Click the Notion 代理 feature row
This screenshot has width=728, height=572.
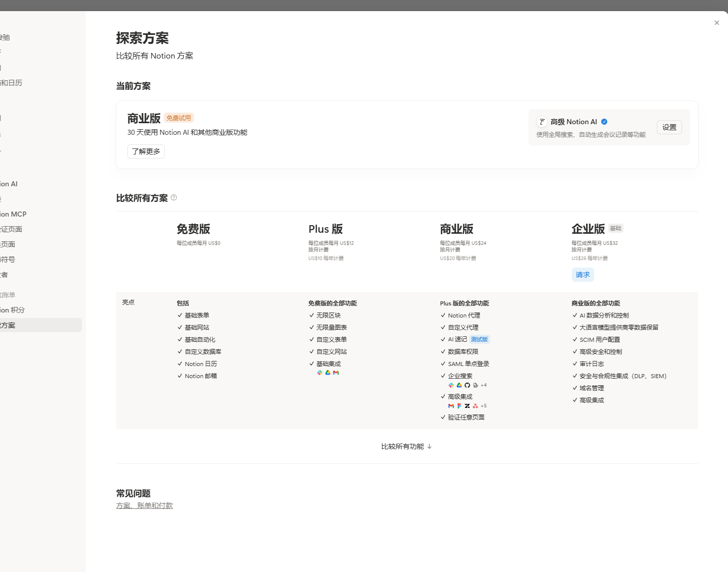(x=460, y=315)
